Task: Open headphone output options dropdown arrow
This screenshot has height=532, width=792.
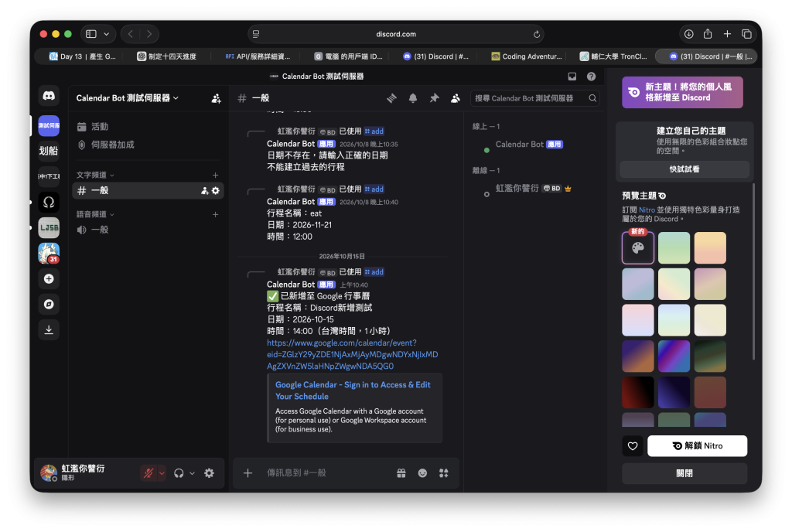Action: click(192, 473)
